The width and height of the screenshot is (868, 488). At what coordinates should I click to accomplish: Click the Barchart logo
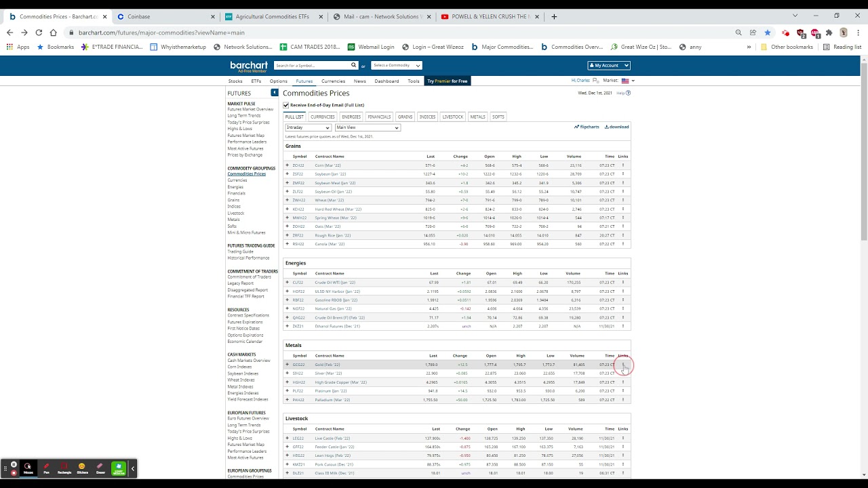click(x=249, y=66)
